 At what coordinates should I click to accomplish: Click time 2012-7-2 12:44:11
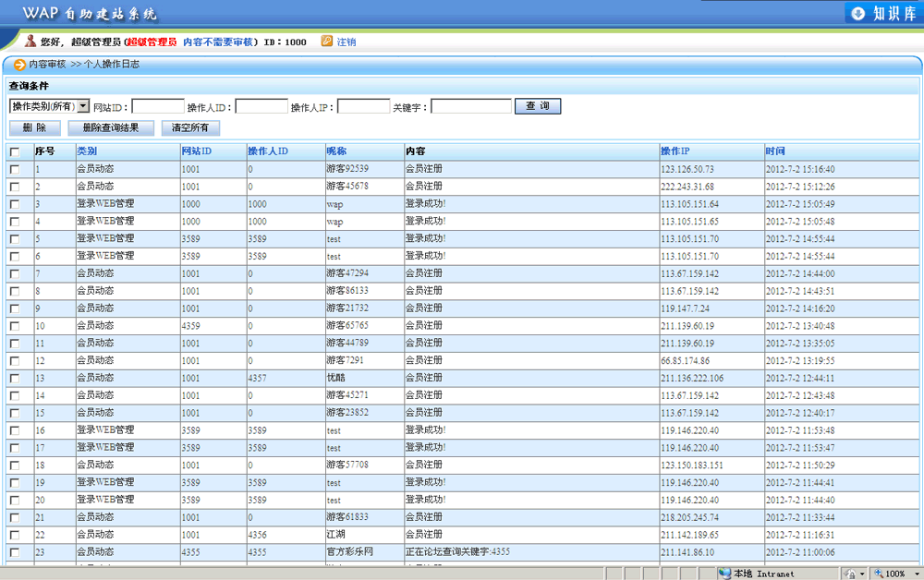tap(800, 378)
